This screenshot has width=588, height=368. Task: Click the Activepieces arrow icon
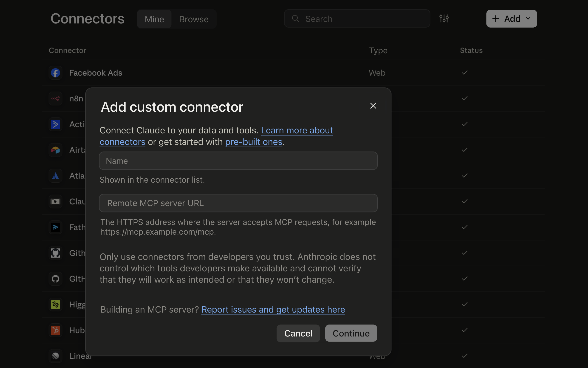(x=55, y=124)
